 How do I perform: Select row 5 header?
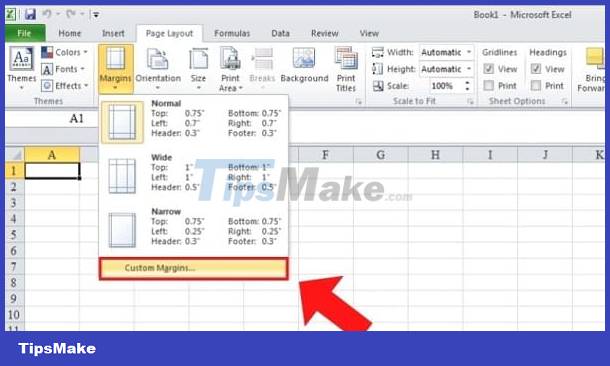[x=14, y=235]
